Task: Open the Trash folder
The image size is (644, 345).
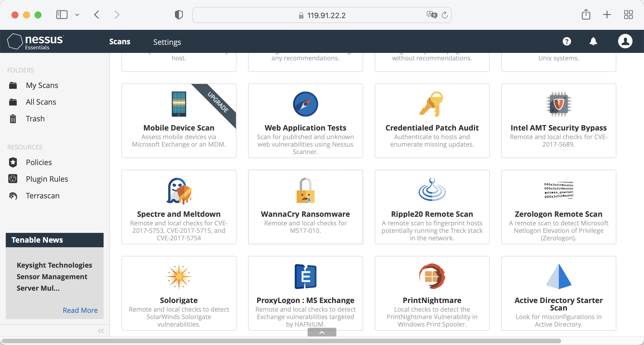Action: 35,119
